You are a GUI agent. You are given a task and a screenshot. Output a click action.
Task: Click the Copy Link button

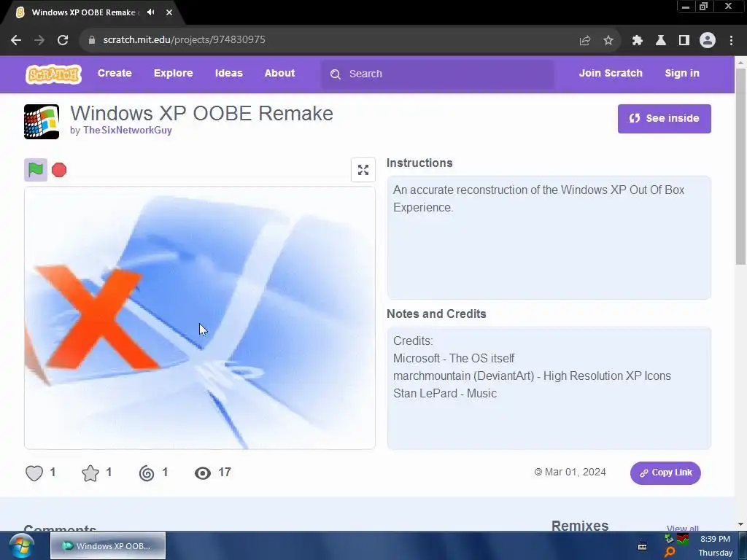[x=665, y=472]
